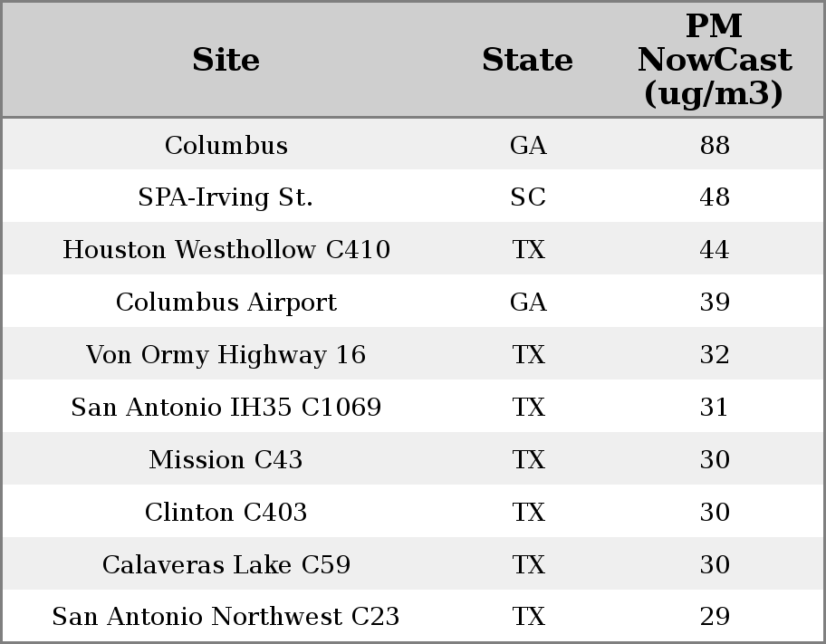The width and height of the screenshot is (826, 644).
Task: Click the PM NowCast column header
Action: [x=714, y=60]
